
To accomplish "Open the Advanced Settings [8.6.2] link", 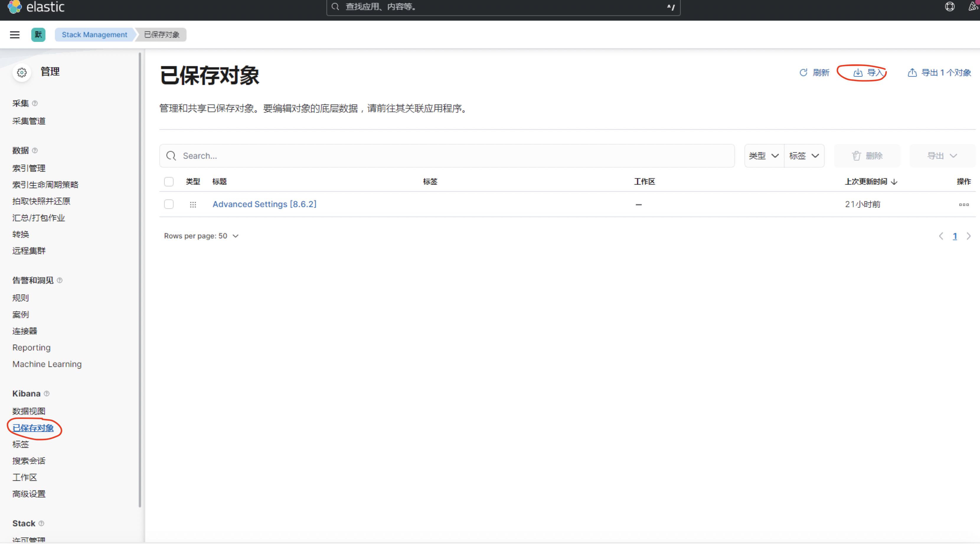I will tap(264, 204).
